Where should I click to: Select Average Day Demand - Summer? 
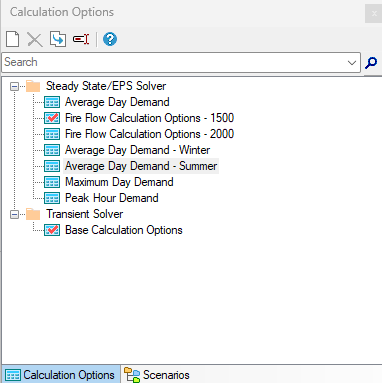pos(141,166)
